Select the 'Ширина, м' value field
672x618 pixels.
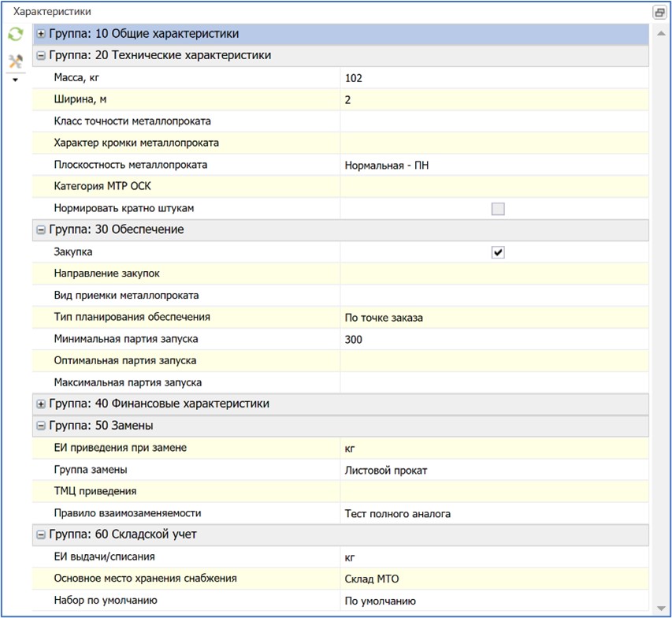[x=495, y=100]
